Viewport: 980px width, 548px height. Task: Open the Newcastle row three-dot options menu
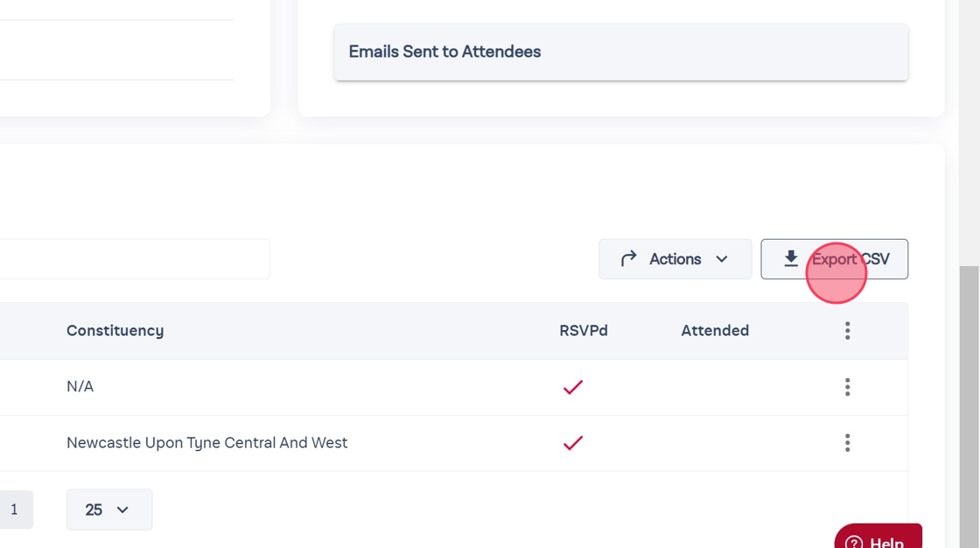pos(847,443)
